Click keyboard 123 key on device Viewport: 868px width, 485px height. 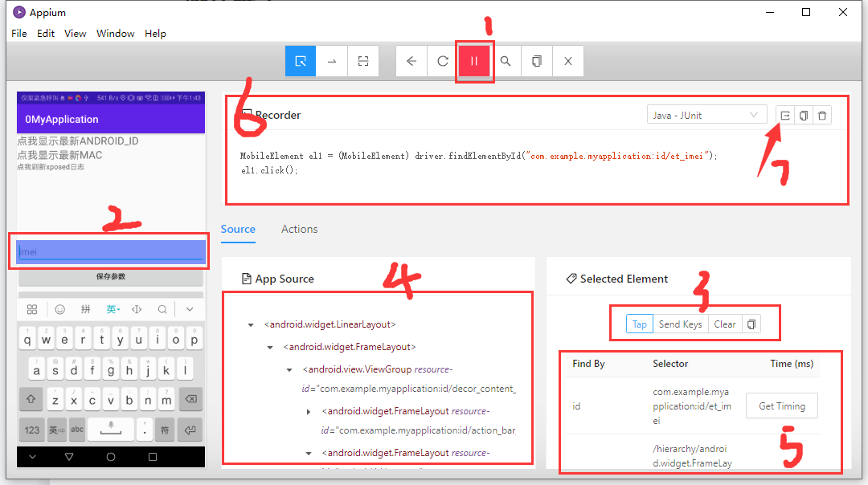coord(32,430)
